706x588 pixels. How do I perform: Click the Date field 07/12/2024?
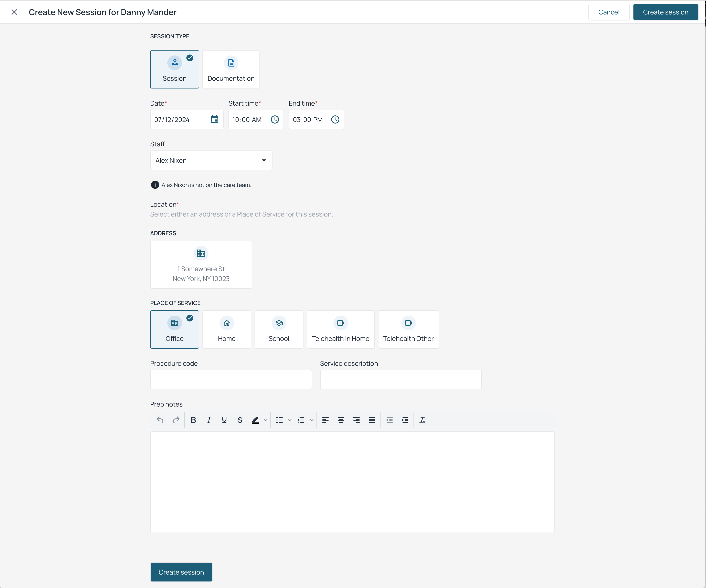186,119
